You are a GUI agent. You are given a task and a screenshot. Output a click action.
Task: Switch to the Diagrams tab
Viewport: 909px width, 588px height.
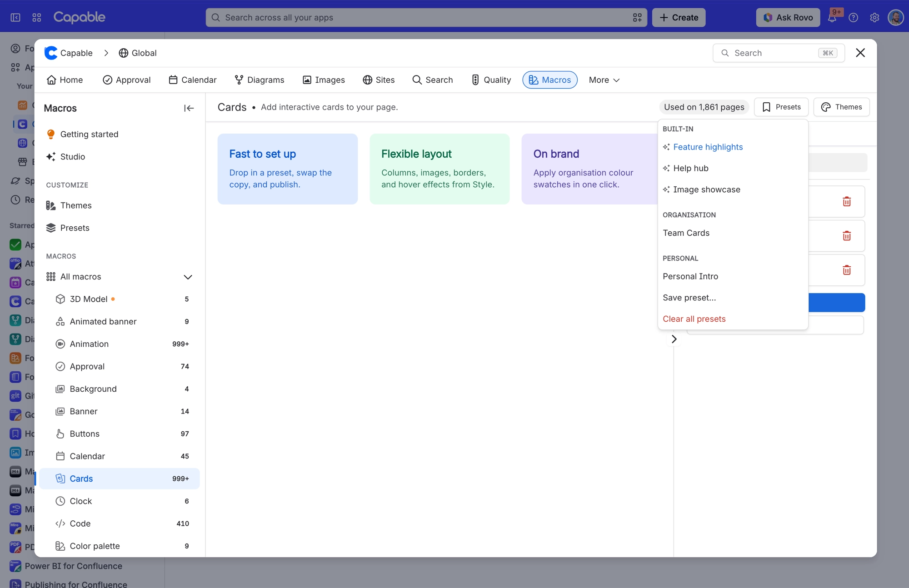point(260,80)
